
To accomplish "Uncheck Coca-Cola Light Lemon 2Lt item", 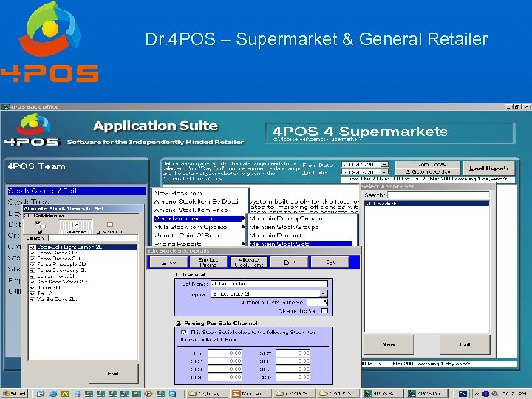I will pos(33,248).
